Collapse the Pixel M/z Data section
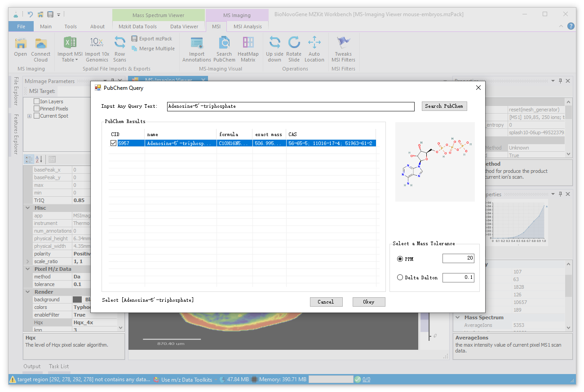The width and height of the screenshot is (584, 392). [27, 269]
